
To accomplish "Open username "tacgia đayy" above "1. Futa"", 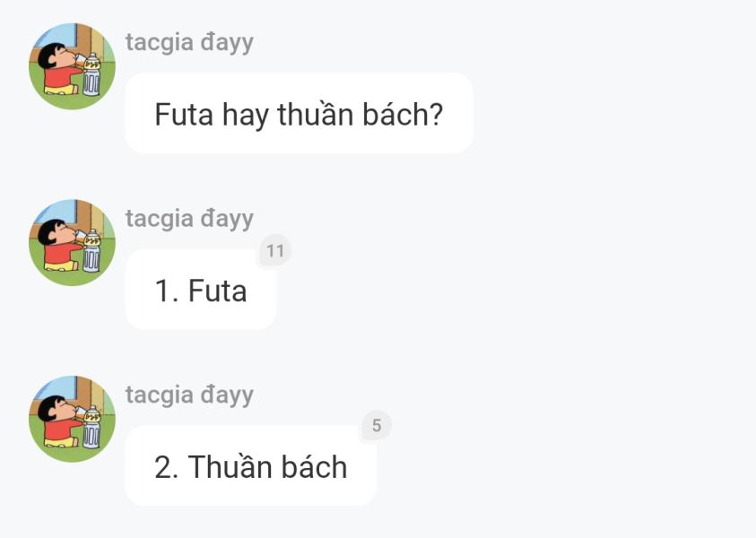I will click(189, 219).
